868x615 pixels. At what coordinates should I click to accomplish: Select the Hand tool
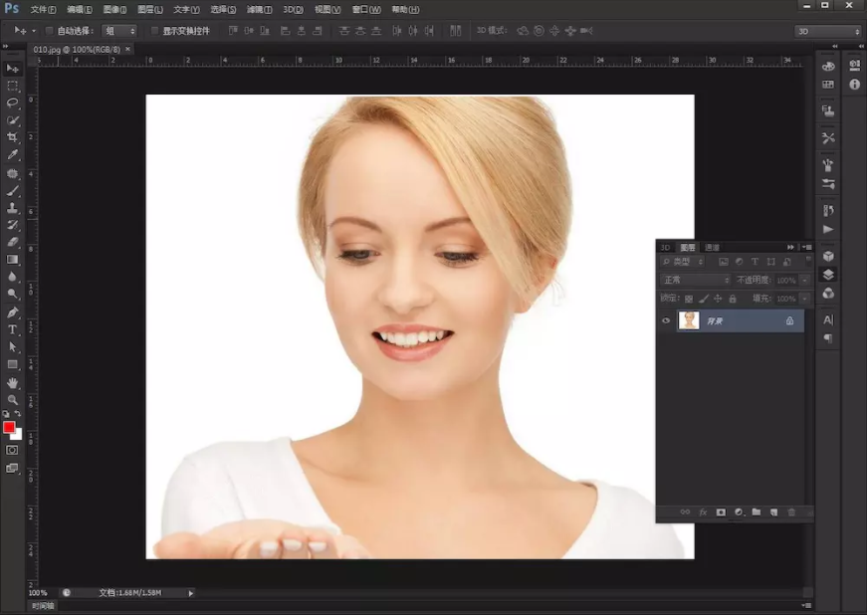pyautogui.click(x=13, y=382)
